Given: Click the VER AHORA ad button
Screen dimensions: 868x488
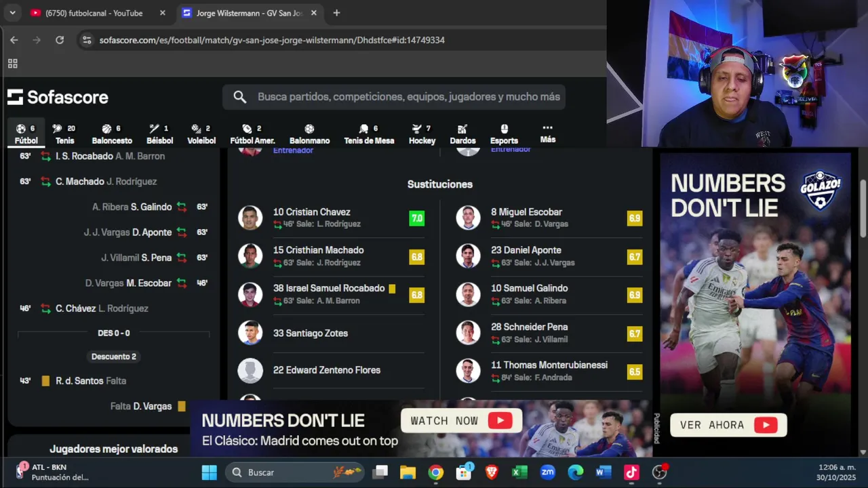Looking at the screenshot, I should (728, 425).
